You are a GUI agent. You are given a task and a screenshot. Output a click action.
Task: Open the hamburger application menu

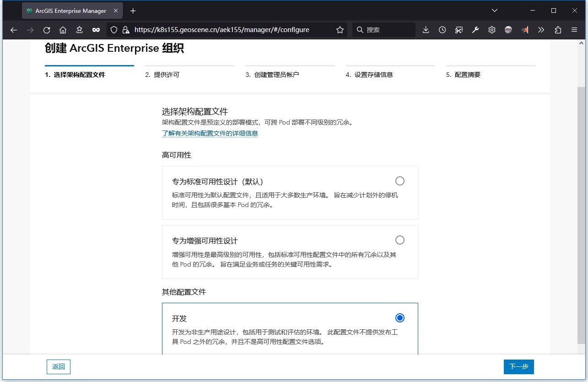click(x=574, y=30)
